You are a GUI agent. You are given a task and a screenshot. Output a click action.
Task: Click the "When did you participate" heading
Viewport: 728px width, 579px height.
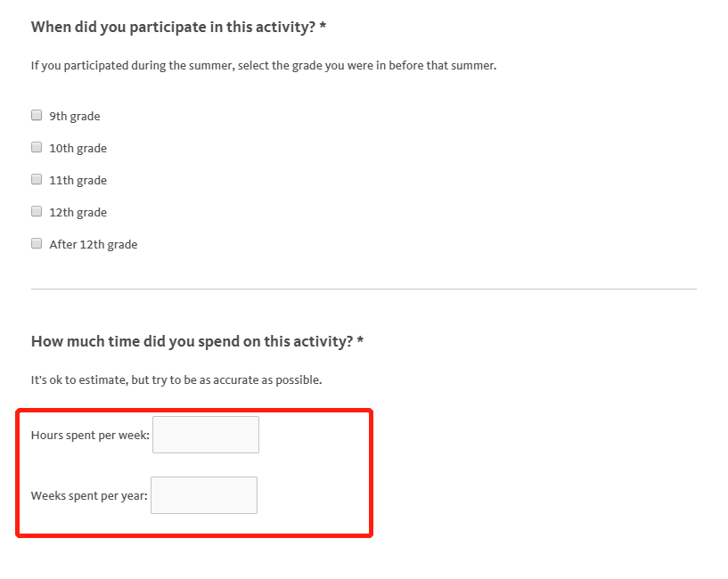pos(174,27)
